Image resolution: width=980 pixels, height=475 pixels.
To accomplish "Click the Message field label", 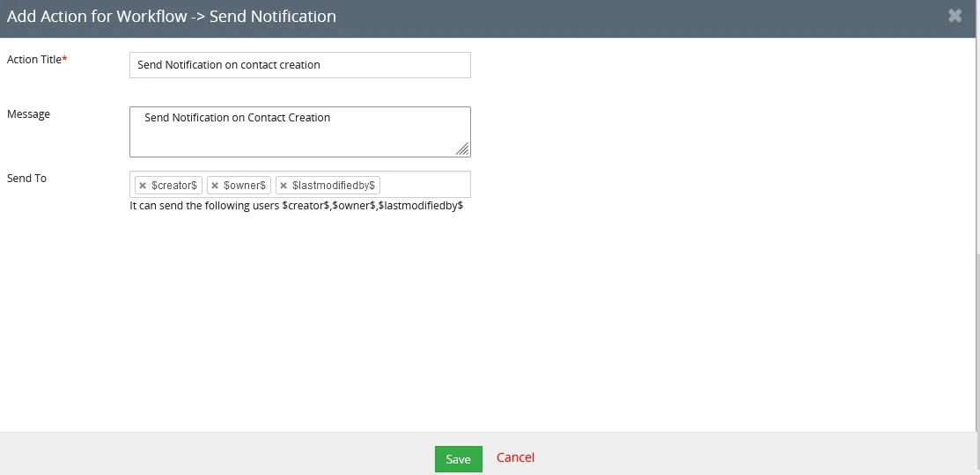I will 29,114.
